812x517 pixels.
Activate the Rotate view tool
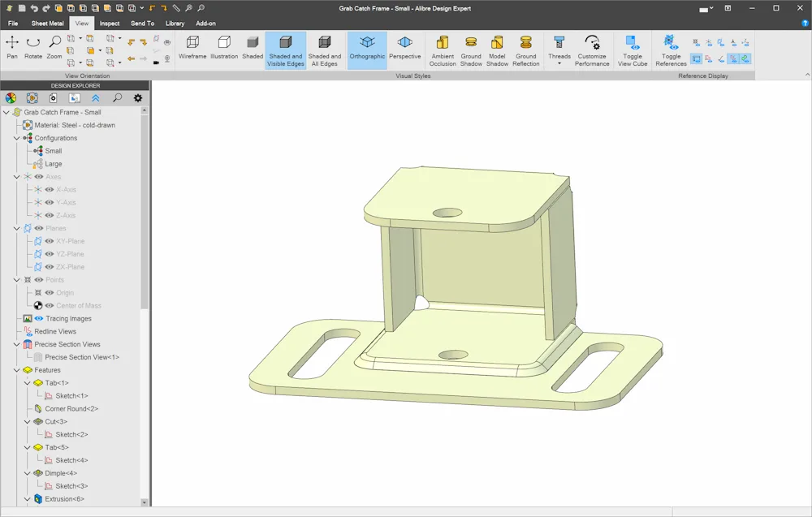coord(33,48)
